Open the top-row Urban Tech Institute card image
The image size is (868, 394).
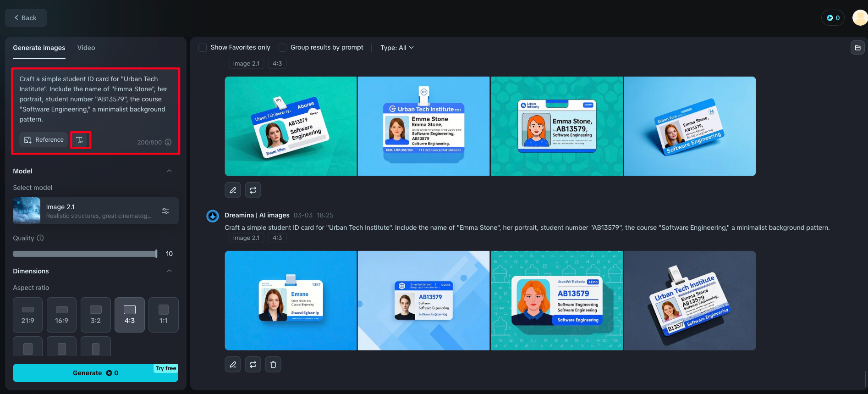coord(423,126)
